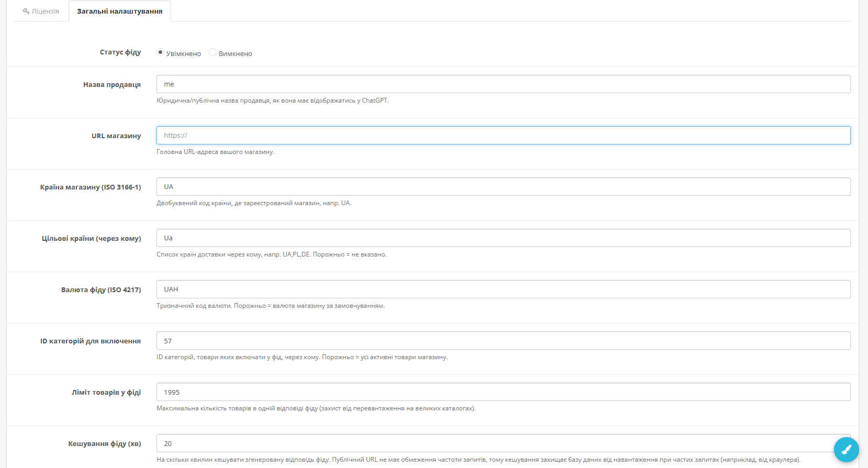The image size is (868, 468).
Task: Click the key icon on Ліцензія tab
Action: 26,11
